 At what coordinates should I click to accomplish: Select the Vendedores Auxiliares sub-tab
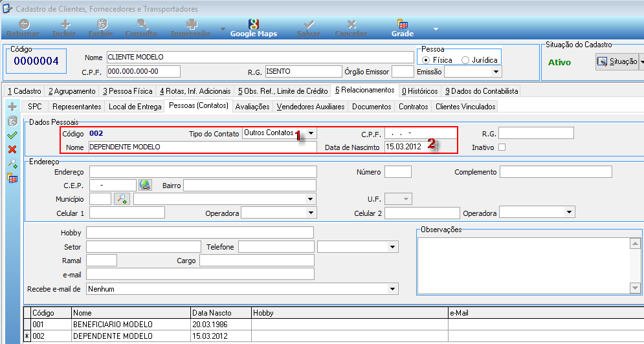tap(311, 106)
